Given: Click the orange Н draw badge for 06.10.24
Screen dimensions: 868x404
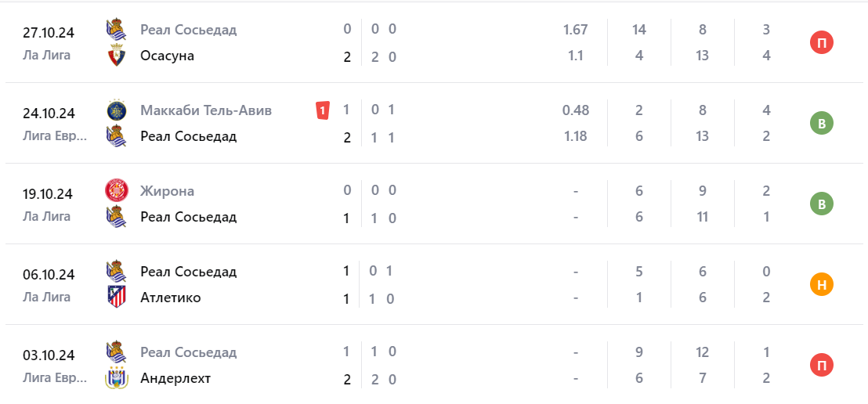Looking at the screenshot, I should [821, 284].
